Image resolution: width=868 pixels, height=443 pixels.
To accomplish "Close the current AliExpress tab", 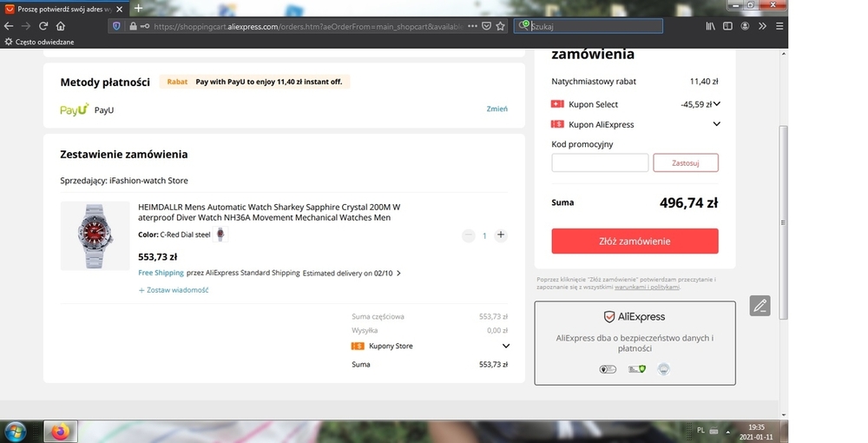I will [120, 9].
